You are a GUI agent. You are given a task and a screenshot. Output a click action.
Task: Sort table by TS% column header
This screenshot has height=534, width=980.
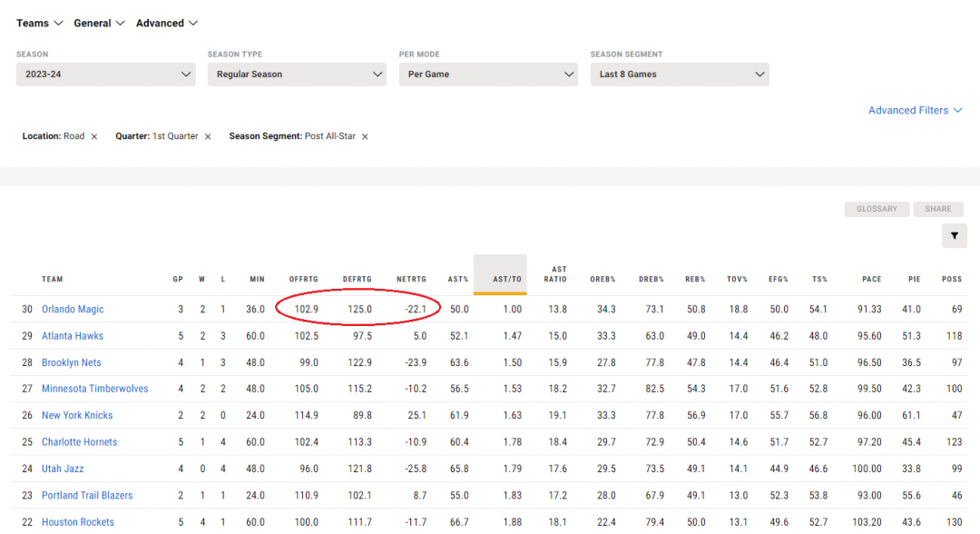click(820, 280)
